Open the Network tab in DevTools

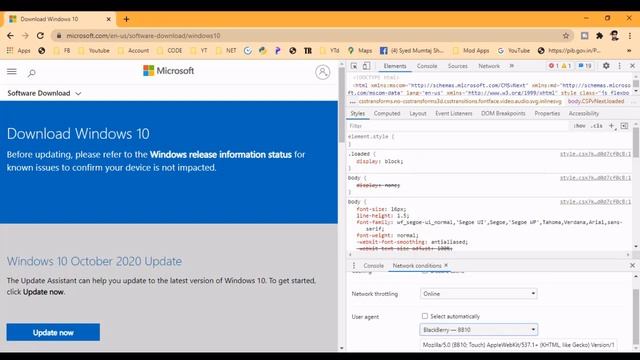(489, 66)
